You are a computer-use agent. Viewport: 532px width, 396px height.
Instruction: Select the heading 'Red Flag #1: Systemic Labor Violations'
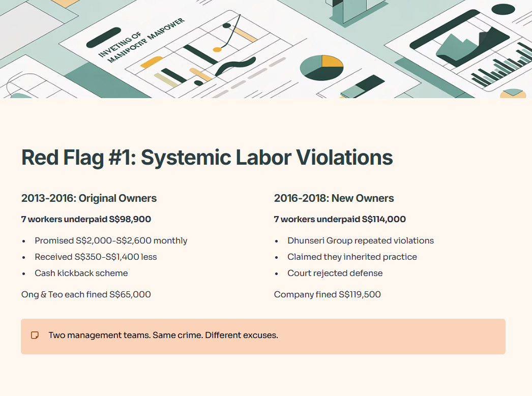point(207,157)
